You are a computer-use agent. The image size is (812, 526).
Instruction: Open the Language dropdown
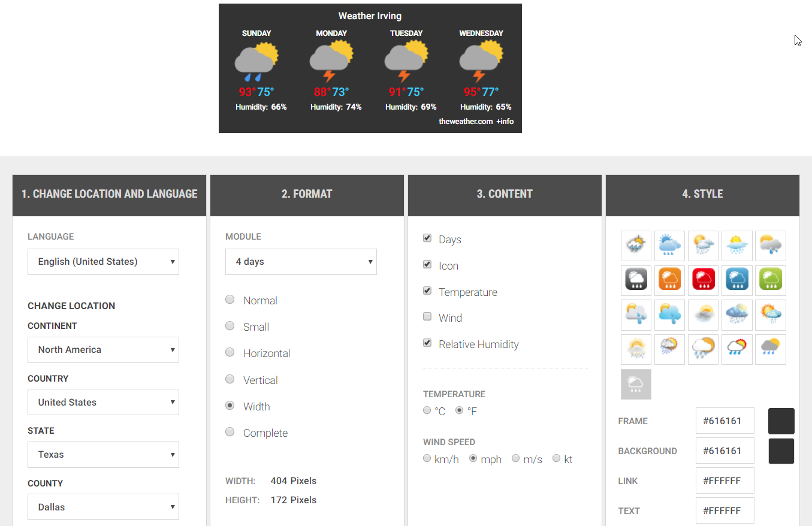click(103, 262)
